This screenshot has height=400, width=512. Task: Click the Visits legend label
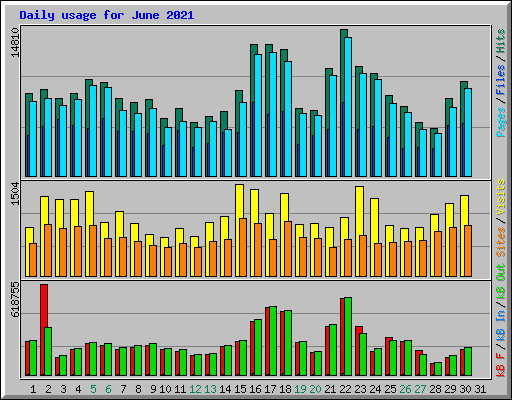click(501, 198)
